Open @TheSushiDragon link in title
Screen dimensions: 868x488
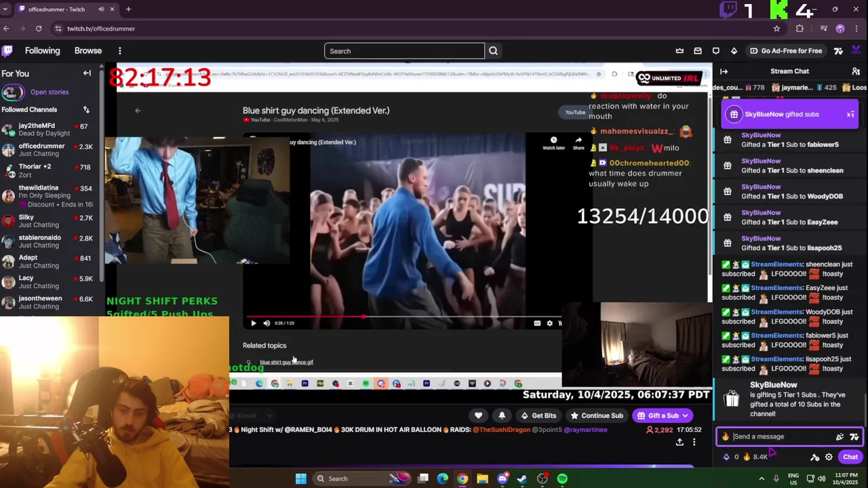501,430
